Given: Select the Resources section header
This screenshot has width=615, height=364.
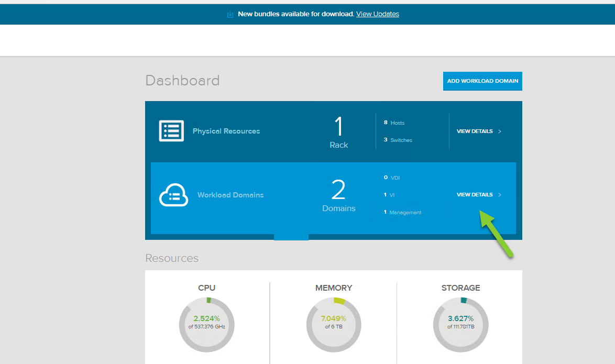Looking at the screenshot, I should tap(172, 258).
